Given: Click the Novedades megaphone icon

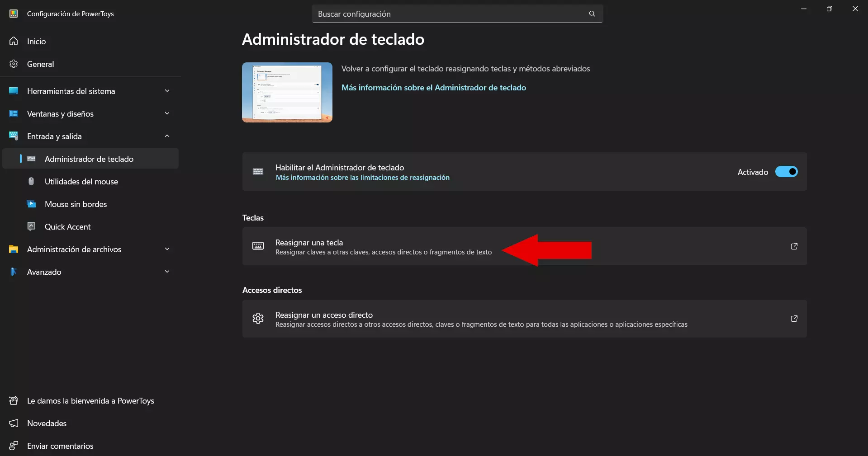Looking at the screenshot, I should click(x=14, y=423).
